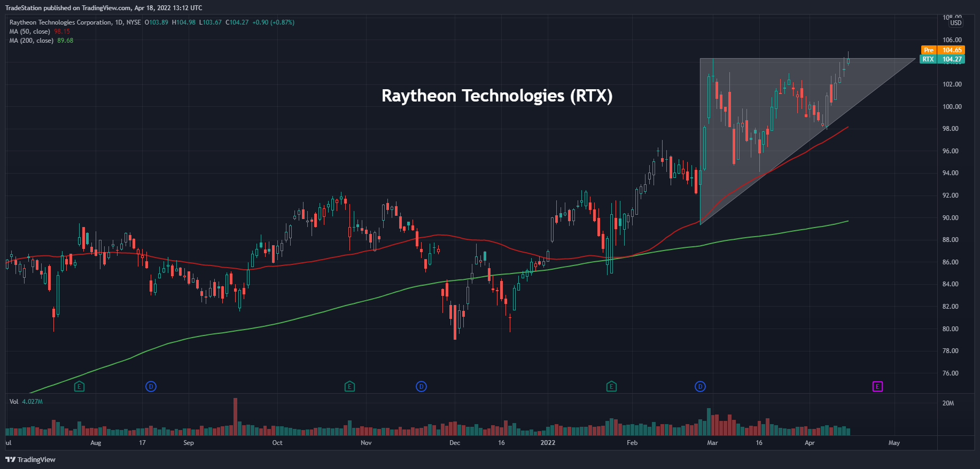
Task: Click the 80.00 price axis label
Action: click(951, 329)
